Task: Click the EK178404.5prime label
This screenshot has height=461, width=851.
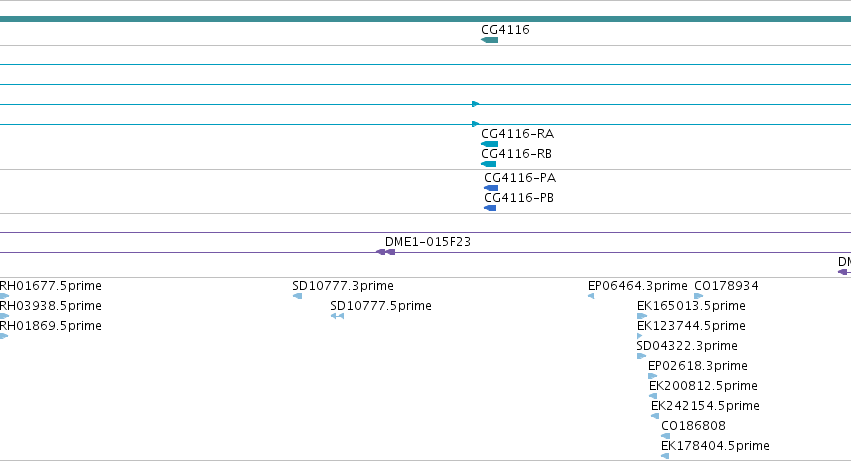Action: pyautogui.click(x=715, y=446)
